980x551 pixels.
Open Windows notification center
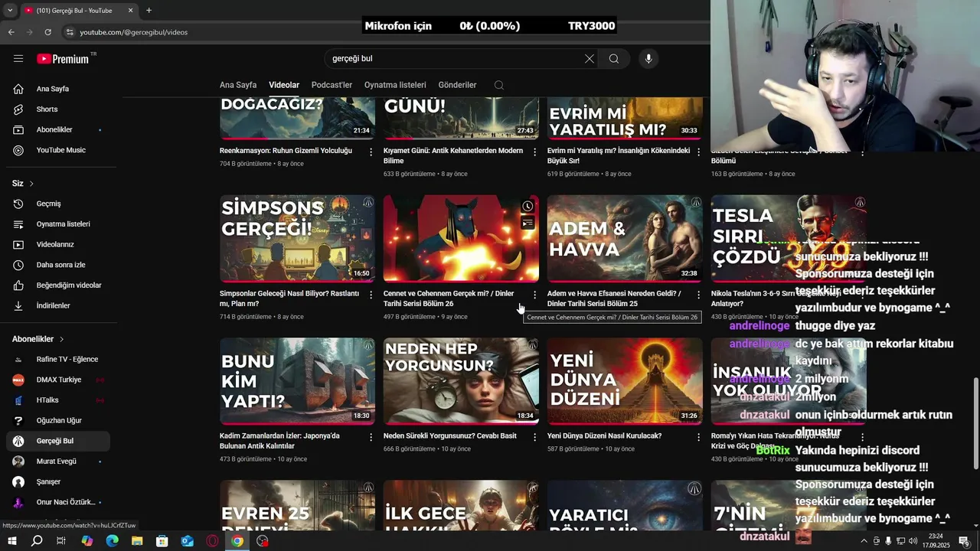964,541
